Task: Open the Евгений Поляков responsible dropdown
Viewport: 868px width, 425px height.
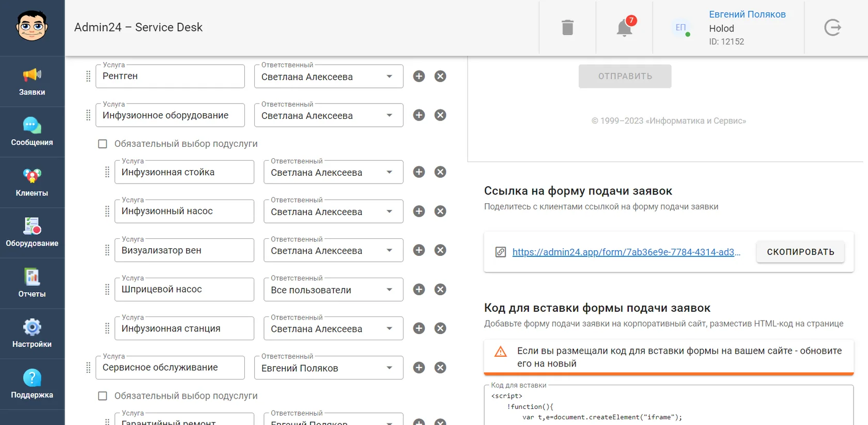Action: [x=329, y=368]
